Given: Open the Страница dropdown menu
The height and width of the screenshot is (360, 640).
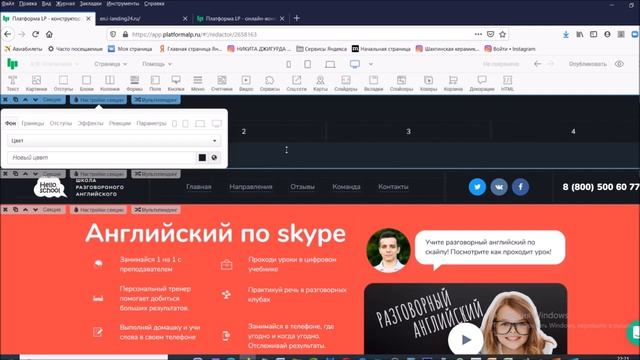Looking at the screenshot, I should coord(111,64).
